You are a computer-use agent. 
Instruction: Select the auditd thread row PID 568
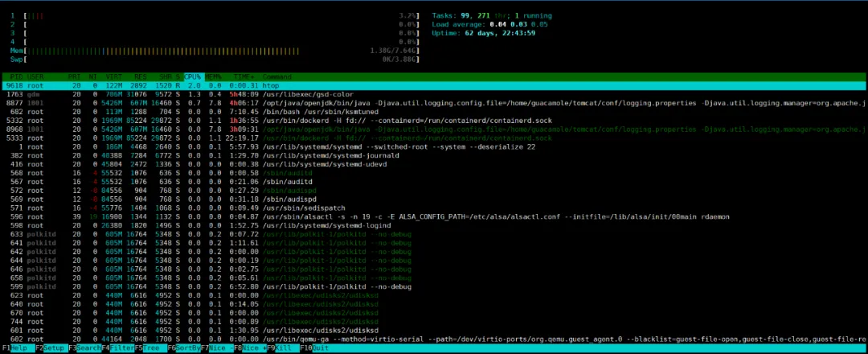tap(434, 174)
